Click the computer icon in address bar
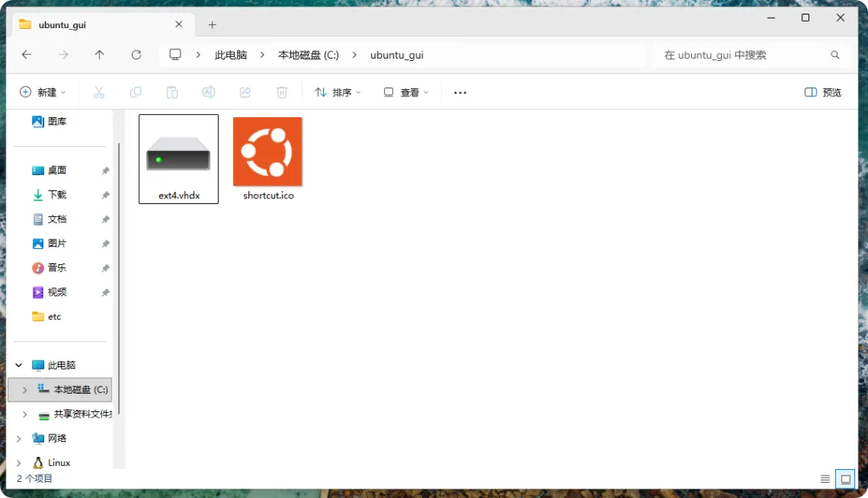 [x=175, y=55]
